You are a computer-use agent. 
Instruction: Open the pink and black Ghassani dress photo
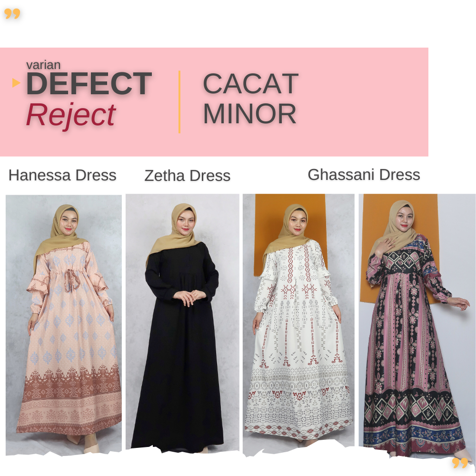pos(417,326)
